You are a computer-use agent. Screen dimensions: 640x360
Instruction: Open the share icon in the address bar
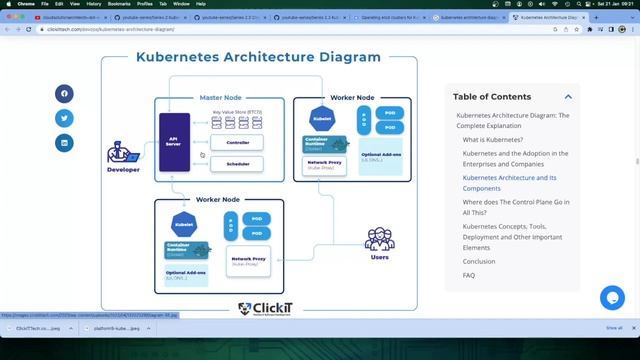pos(566,29)
